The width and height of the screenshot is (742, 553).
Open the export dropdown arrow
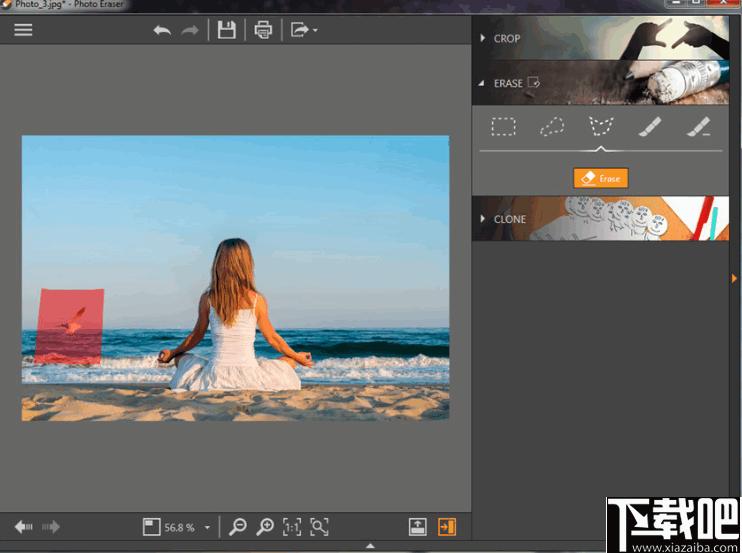(x=315, y=31)
